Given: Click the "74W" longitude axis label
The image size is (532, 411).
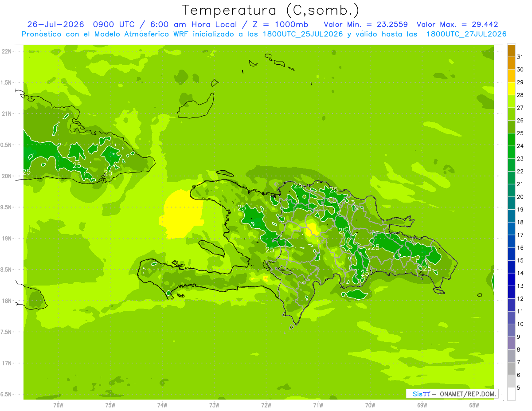Looking at the screenshot, I should tap(162, 405).
